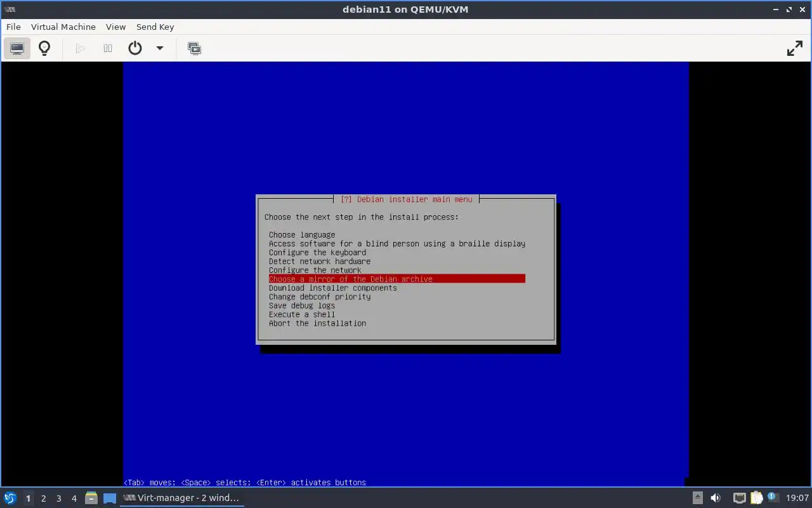
Task: Shut down VM with power icon
Action: point(135,48)
